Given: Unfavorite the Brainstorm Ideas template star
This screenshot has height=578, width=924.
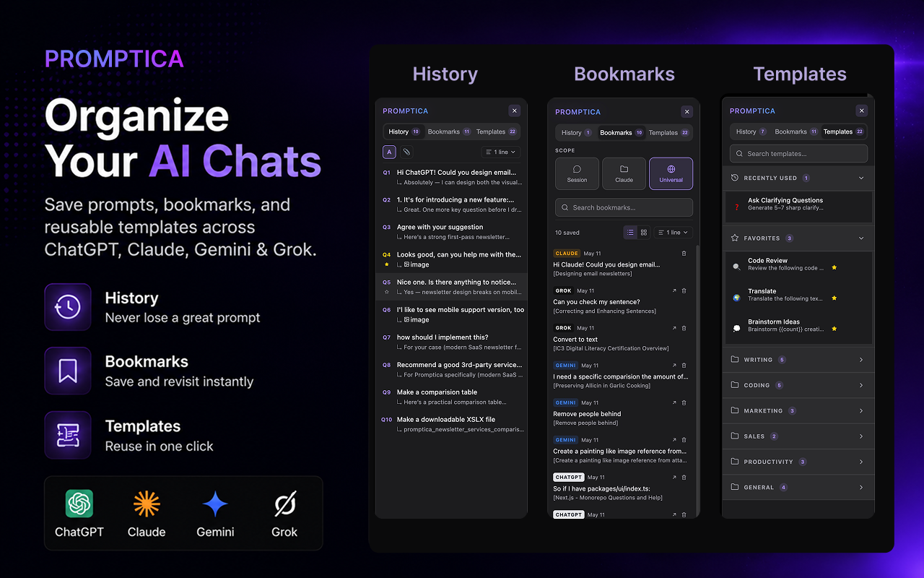Looking at the screenshot, I should pyautogui.click(x=834, y=329).
